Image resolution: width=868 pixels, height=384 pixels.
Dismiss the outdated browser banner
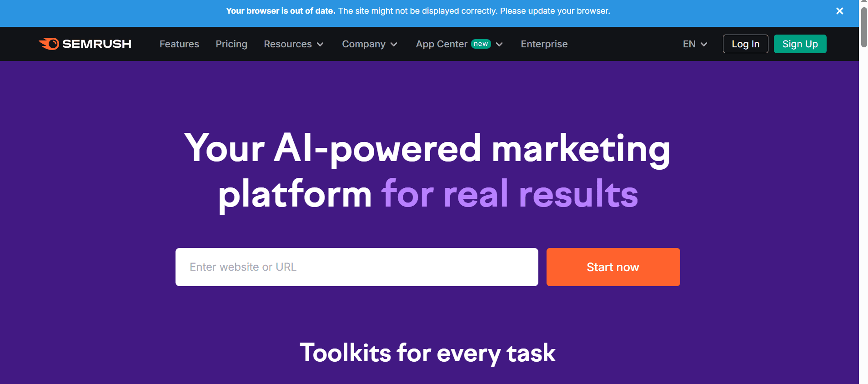coord(839,11)
